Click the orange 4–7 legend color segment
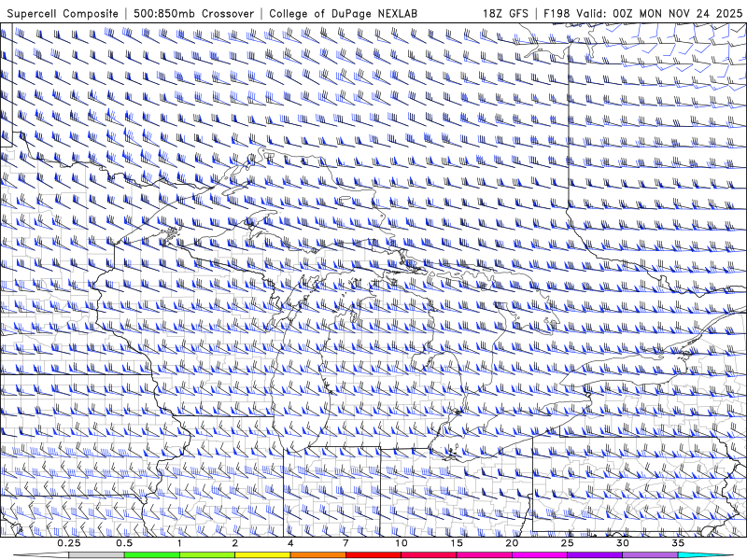The image size is (747, 560). coord(317,555)
